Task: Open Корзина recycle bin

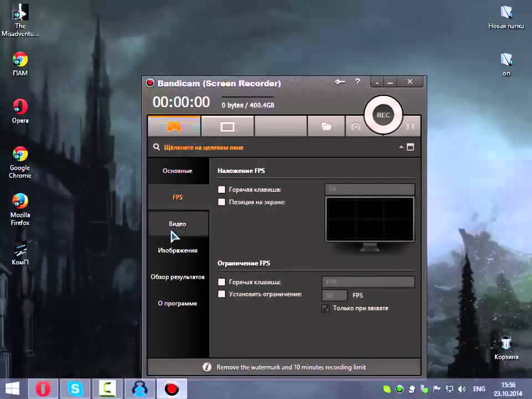Action: (x=506, y=347)
